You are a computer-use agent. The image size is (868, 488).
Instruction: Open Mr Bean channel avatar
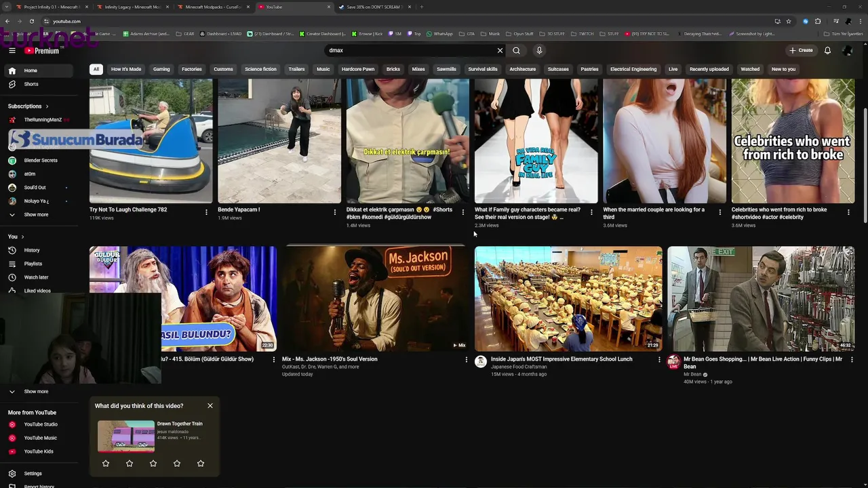pyautogui.click(x=673, y=362)
